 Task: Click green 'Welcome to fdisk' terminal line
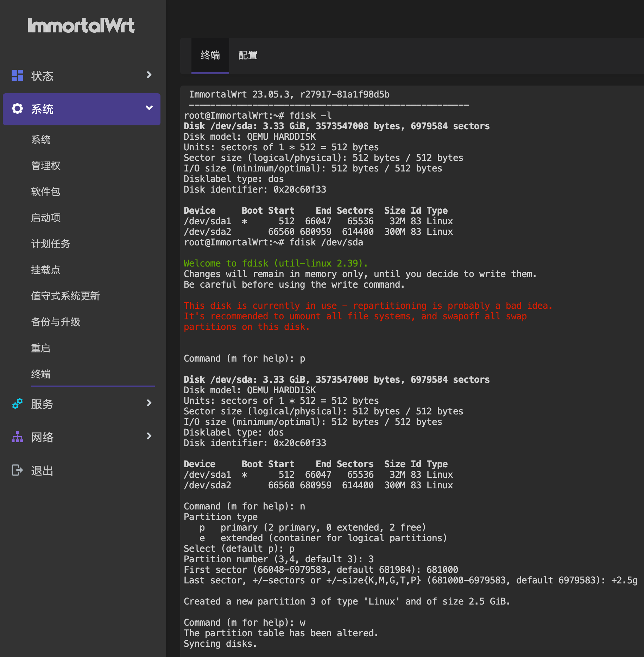tap(276, 263)
